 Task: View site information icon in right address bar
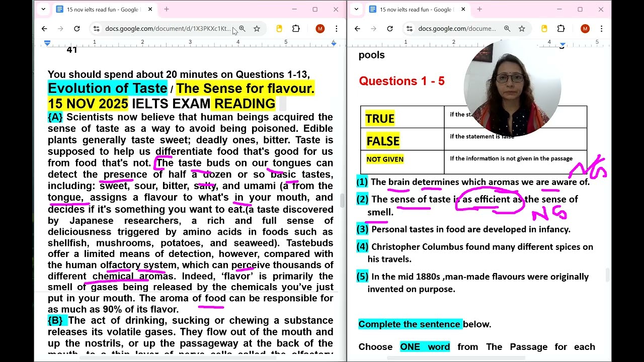[410, 29]
